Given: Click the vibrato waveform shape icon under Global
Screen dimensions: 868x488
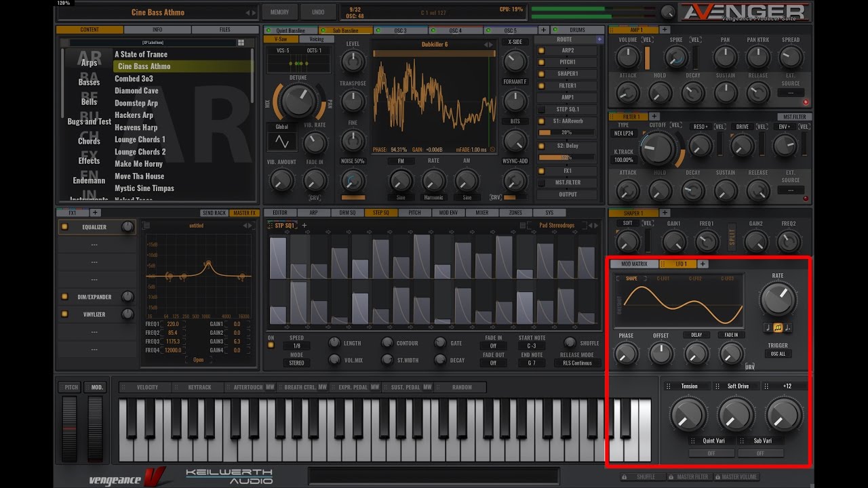Looking at the screenshot, I should tap(281, 142).
